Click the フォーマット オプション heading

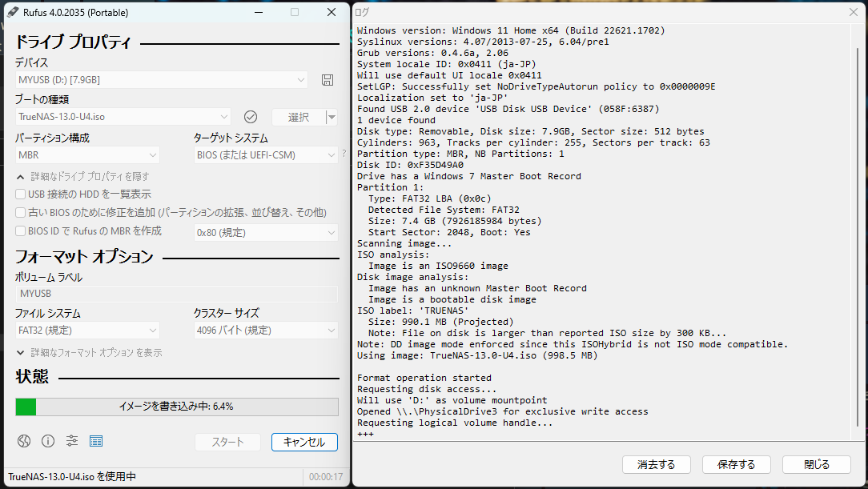coord(84,257)
